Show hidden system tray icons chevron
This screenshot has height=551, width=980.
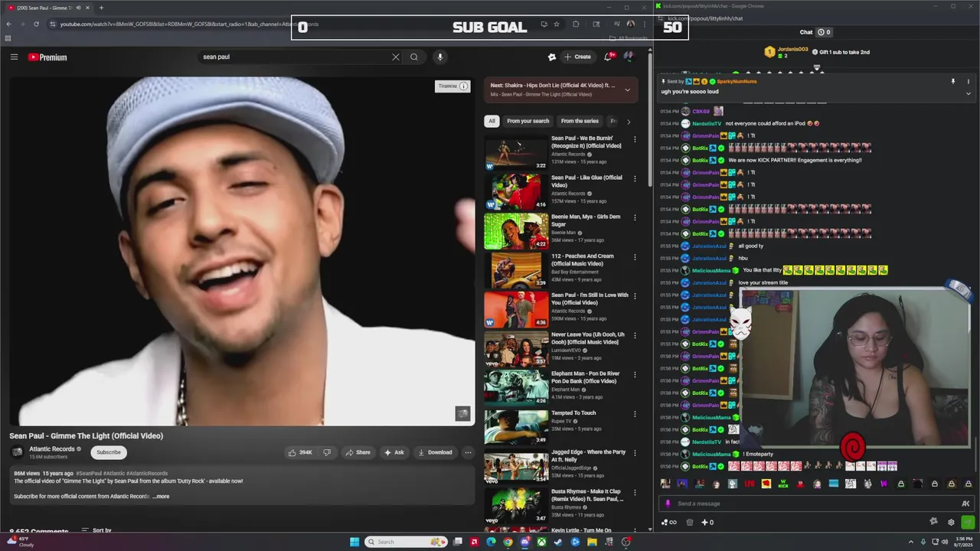pos(911,542)
